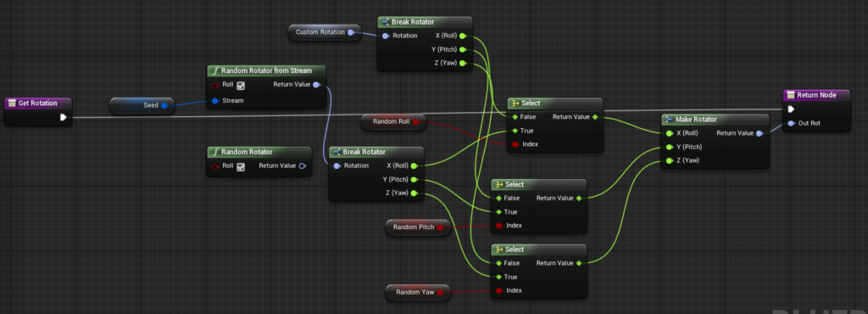Viewport: 868px width, 314px height.
Task: Click the Custom Rotation output pin
Action: click(x=350, y=32)
